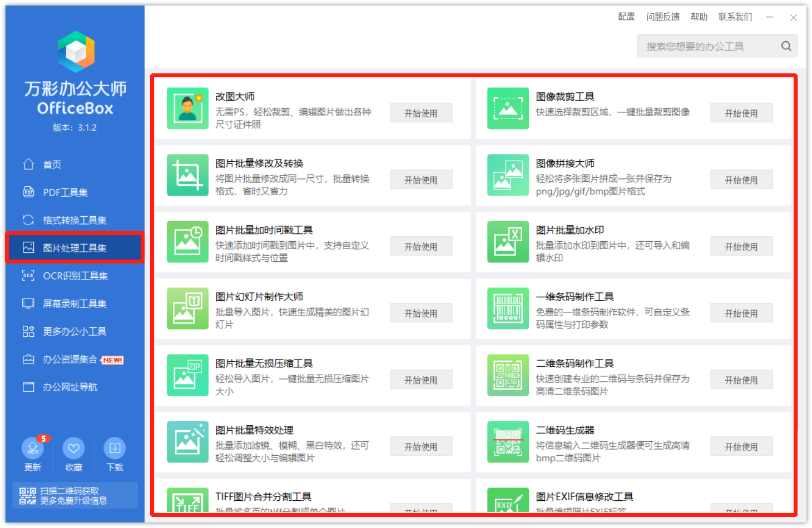Click the 扫描二维码获取 upgrade info banner
Viewport: 812px width, 528px height.
75,495
